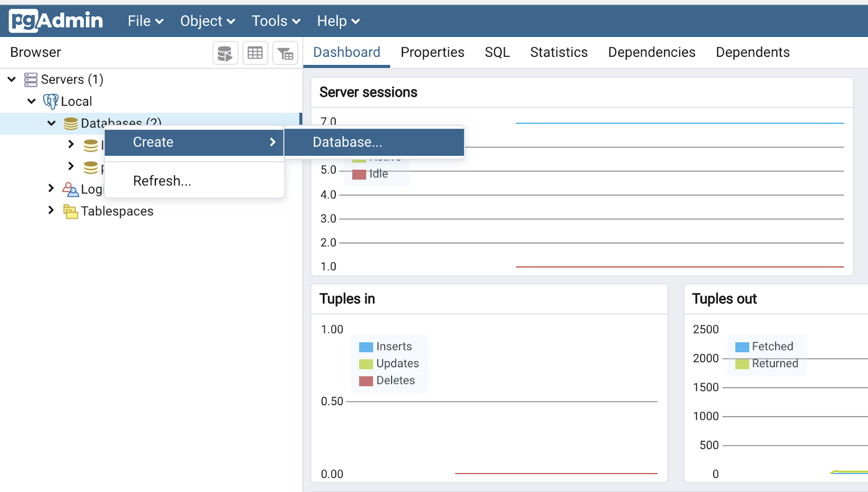Click the Login/Group Roles icon

[71, 189]
